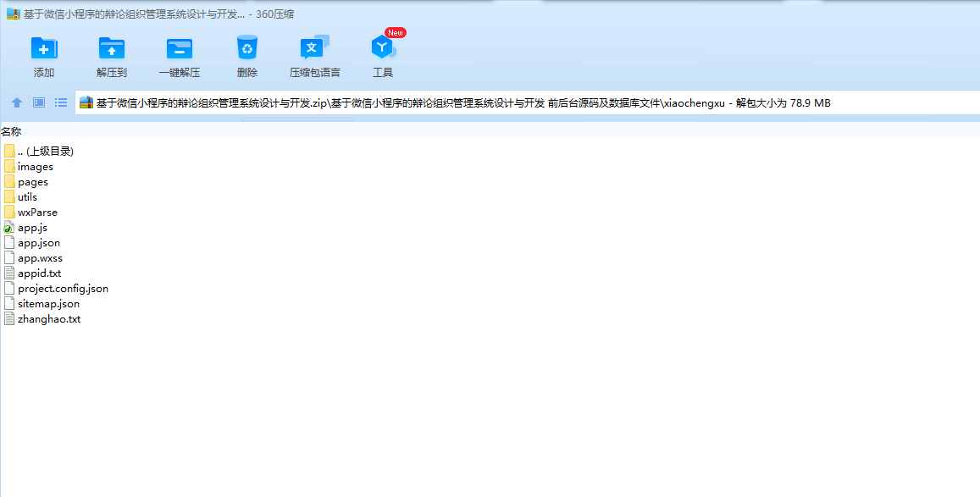Select the 'app.json' file name
Image resolution: width=980 pixels, height=497 pixels.
point(39,243)
